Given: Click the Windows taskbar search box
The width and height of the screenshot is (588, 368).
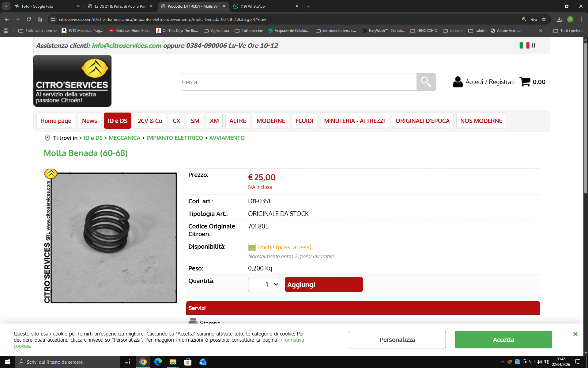Looking at the screenshot, I should (x=67, y=362).
